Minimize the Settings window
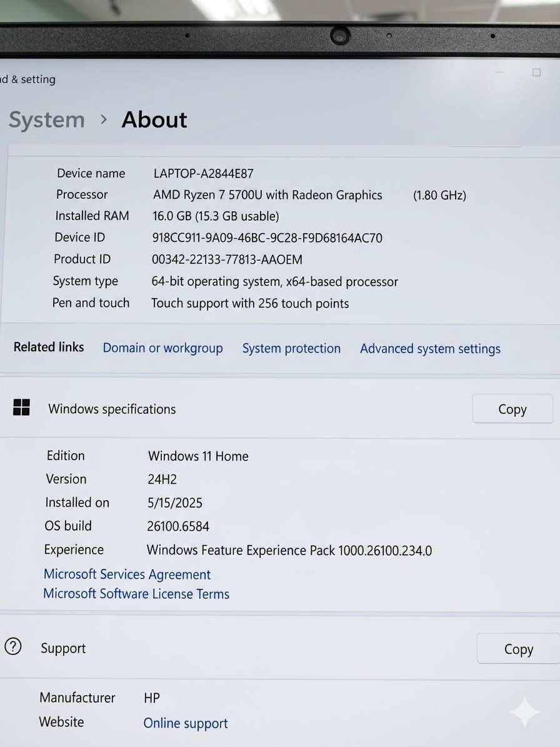Image resolution: width=560 pixels, height=747 pixels. (x=499, y=72)
